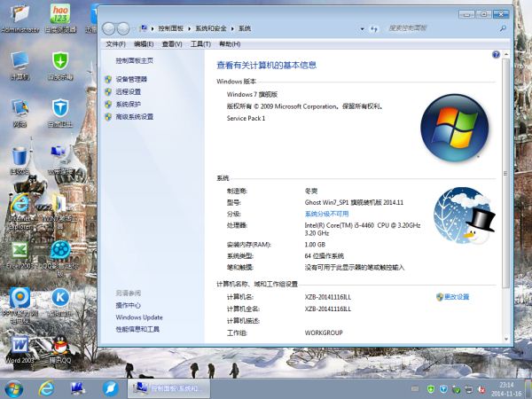532x399 pixels.
Task: Open 性能信息和工具 link
Action: tap(137, 329)
